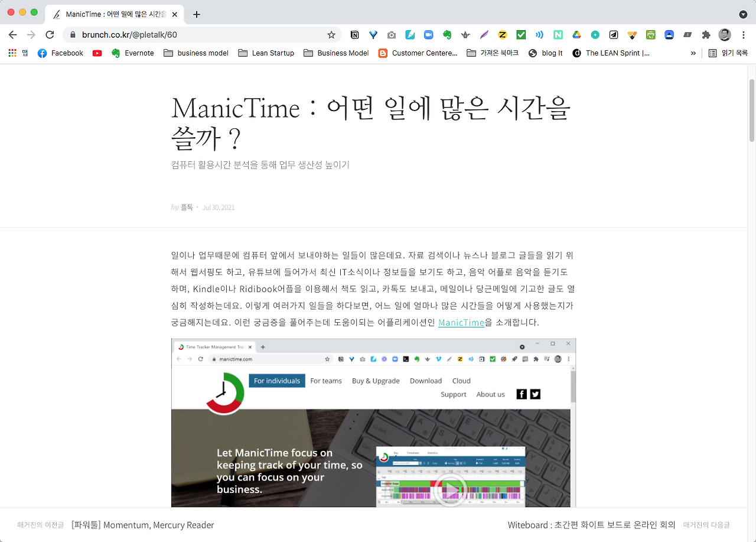Screen dimensions: 756x542
Task: Expand the '가져온 북마크' bookmark folder
Action: point(493,53)
